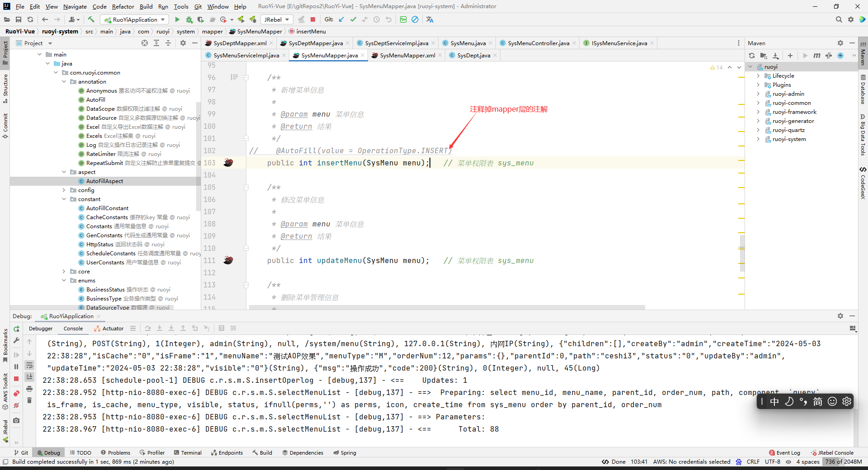Click the red Stop button in debug panel
This screenshot has width=868, height=470.
click(x=16, y=379)
